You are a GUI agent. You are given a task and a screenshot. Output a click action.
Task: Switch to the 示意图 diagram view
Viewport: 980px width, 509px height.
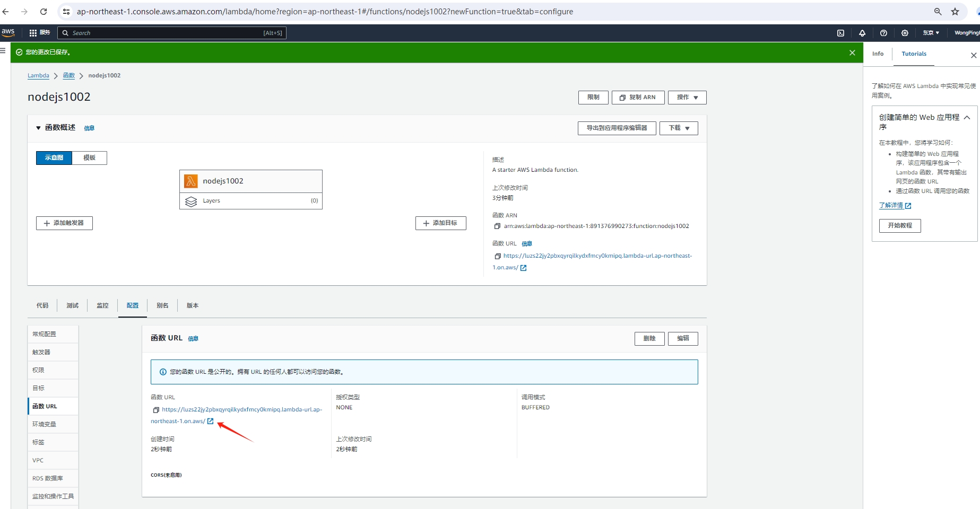(54, 158)
